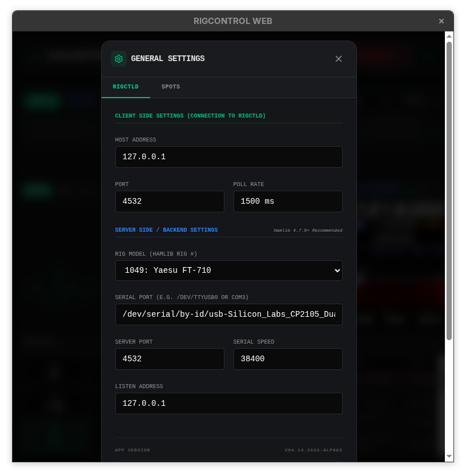Edit the Serial Speed field
Screen dimensions: 466x476
tap(288, 359)
